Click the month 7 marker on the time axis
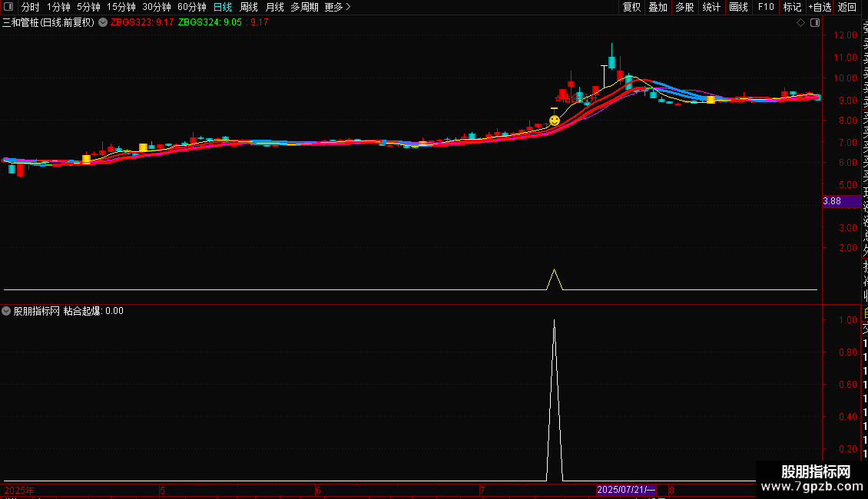This screenshot has height=499, width=868. pyautogui.click(x=482, y=490)
